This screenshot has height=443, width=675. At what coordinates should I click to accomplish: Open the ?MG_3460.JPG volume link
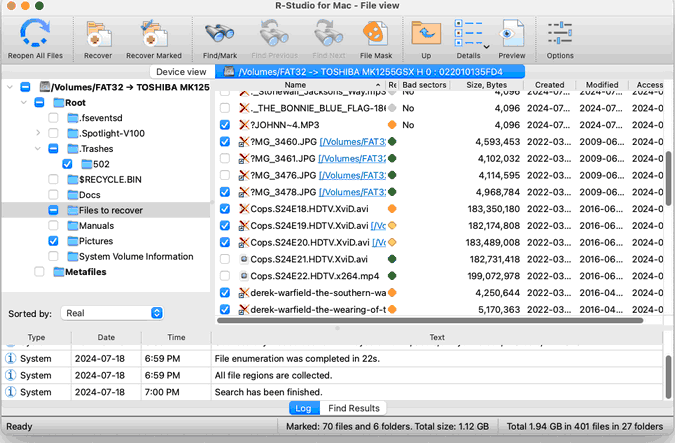[353, 142]
